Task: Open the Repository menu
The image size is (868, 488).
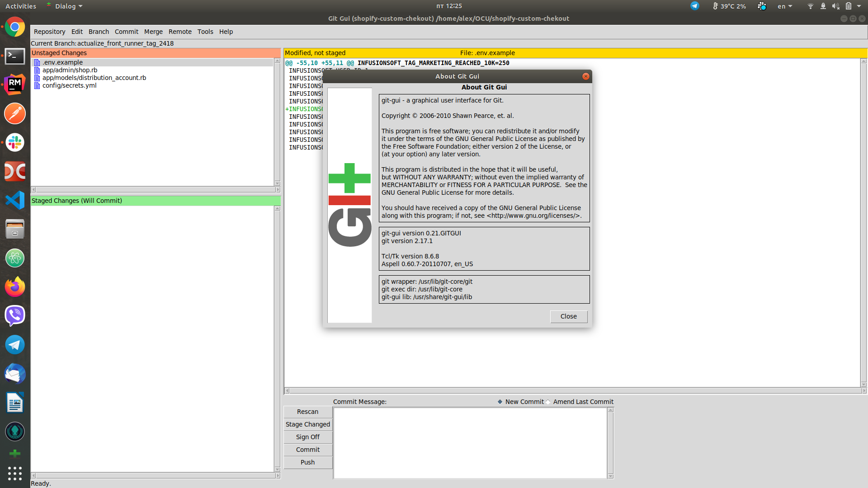Action: (50, 32)
